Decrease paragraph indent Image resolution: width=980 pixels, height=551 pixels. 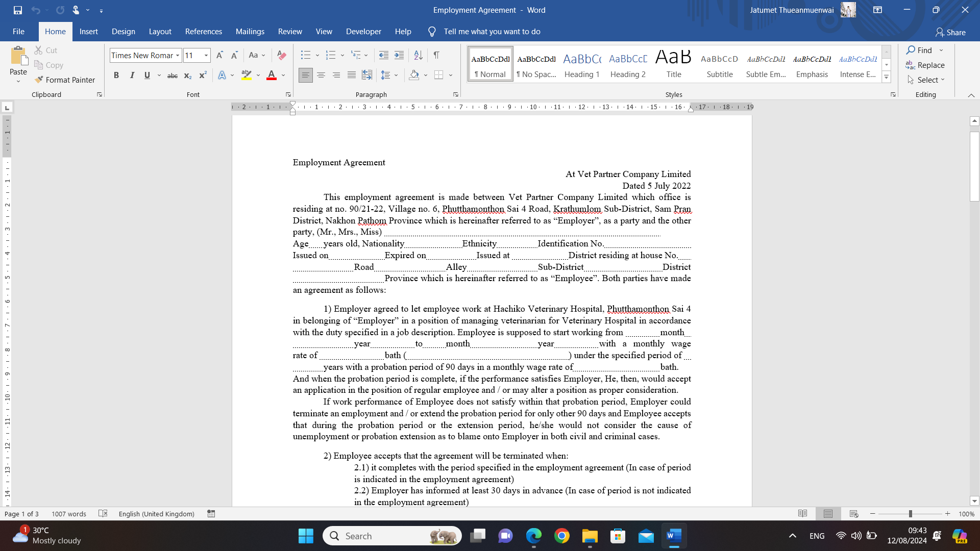coord(384,55)
